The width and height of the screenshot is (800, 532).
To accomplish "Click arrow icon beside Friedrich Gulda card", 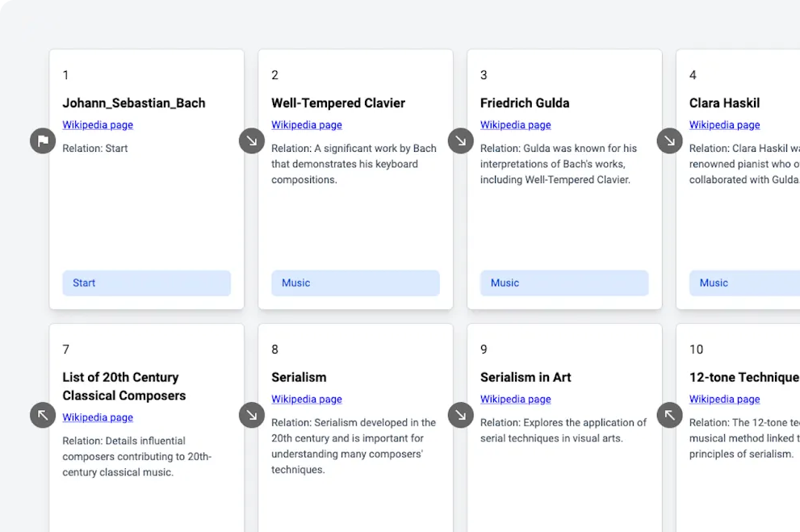I will tap(461, 141).
